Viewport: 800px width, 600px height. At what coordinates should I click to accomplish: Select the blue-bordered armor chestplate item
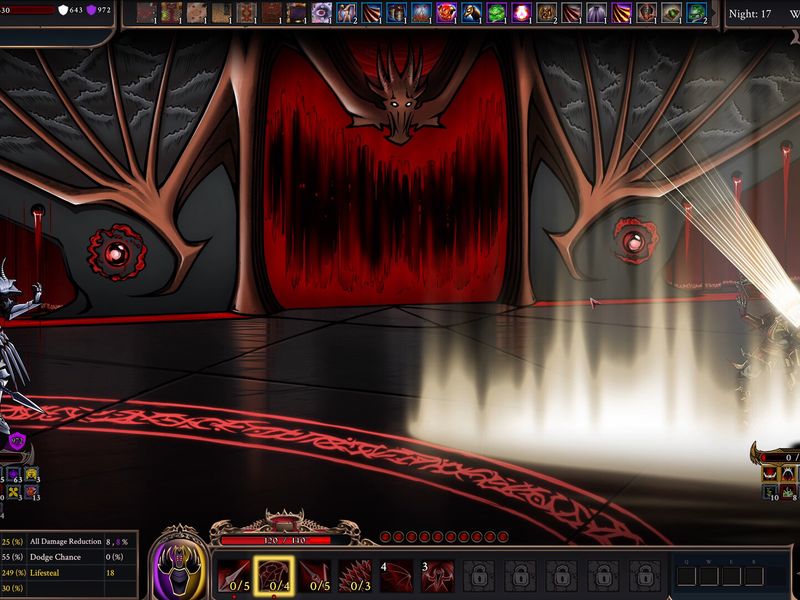coord(396,13)
